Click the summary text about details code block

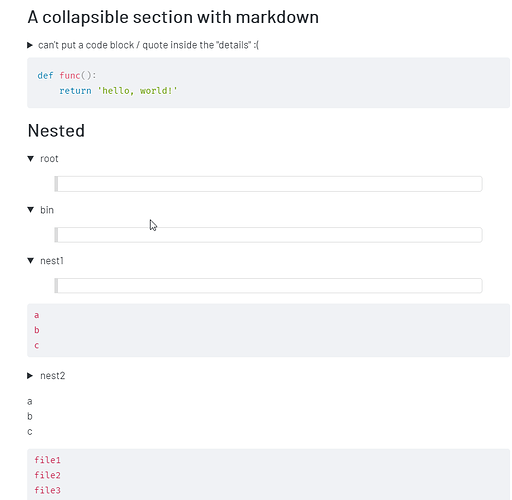pos(148,45)
